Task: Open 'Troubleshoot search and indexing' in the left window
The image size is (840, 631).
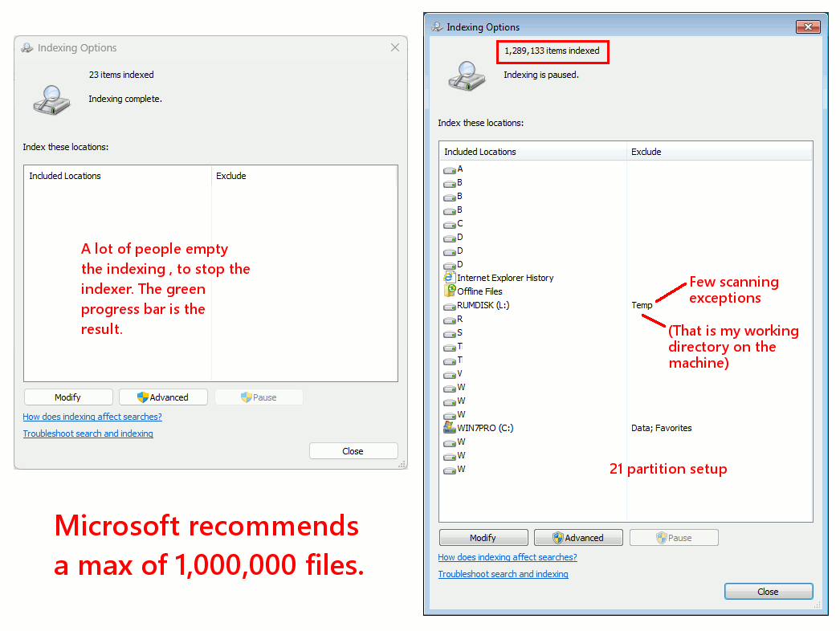Action: [88, 434]
